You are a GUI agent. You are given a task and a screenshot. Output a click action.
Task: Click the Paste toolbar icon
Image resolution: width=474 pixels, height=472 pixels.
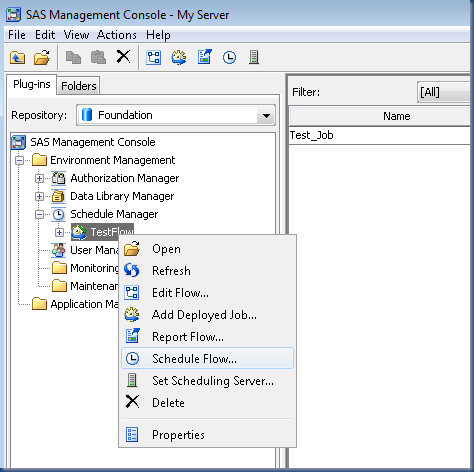point(98,57)
